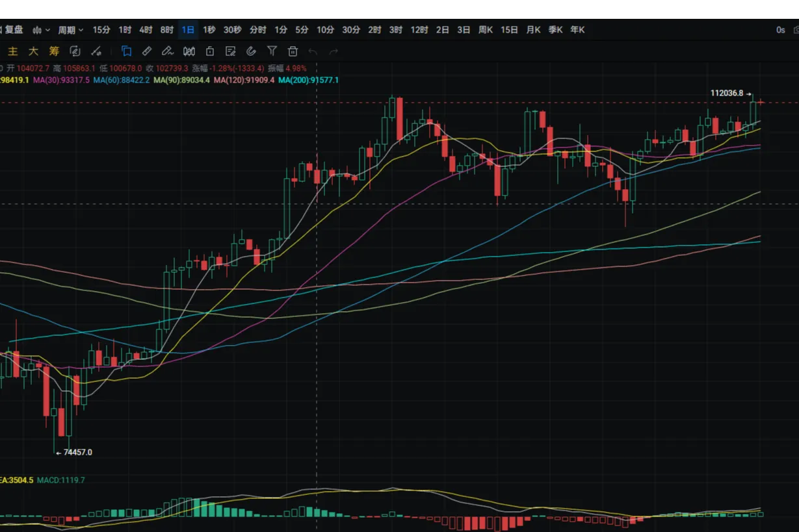
Task: Click the trash delete drawings icon
Action: 293,51
